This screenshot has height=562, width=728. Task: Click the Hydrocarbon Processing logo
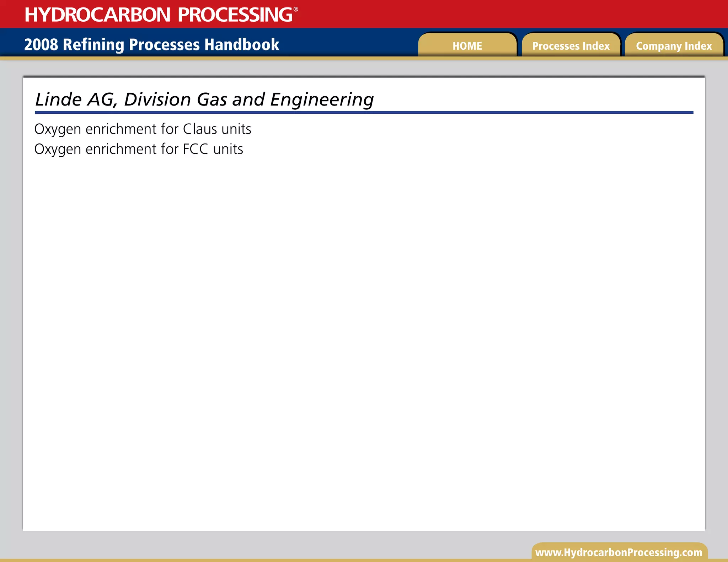pos(161,15)
